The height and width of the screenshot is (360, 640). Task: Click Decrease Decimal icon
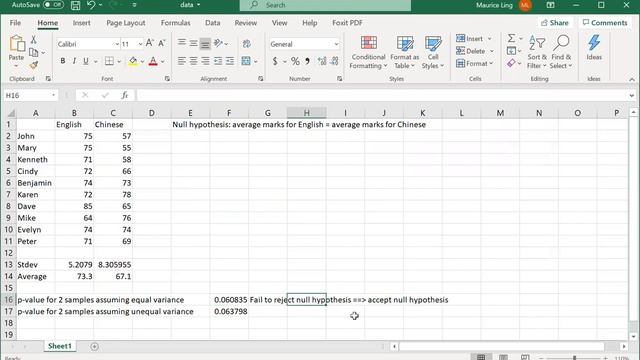click(335, 61)
